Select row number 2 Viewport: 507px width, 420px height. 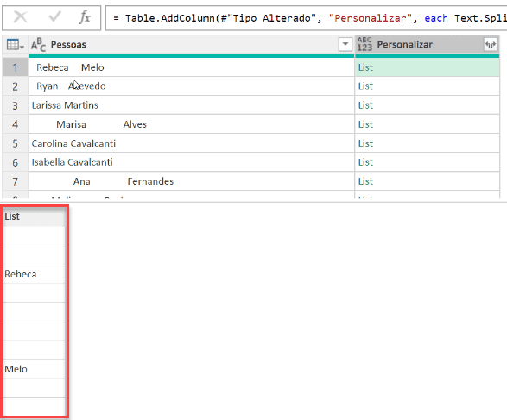click(x=15, y=86)
